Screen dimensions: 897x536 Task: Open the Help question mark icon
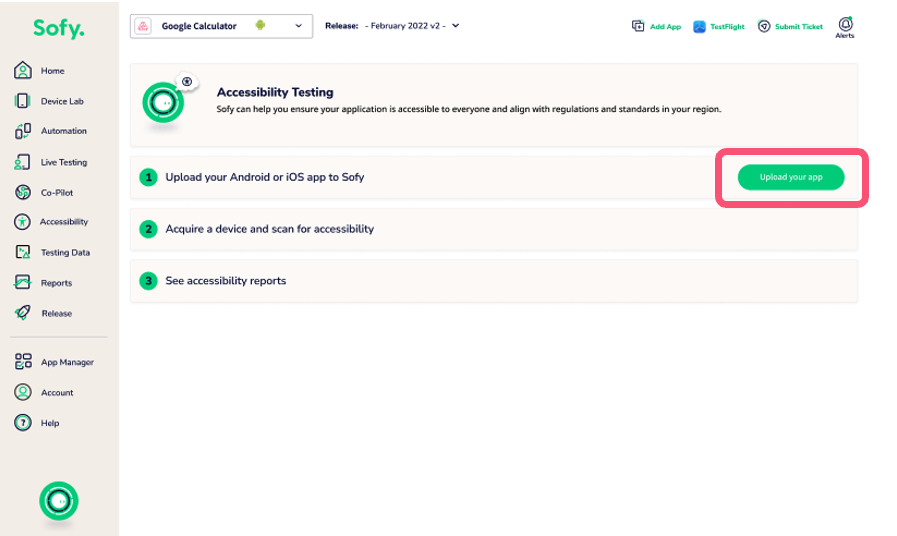tap(23, 423)
